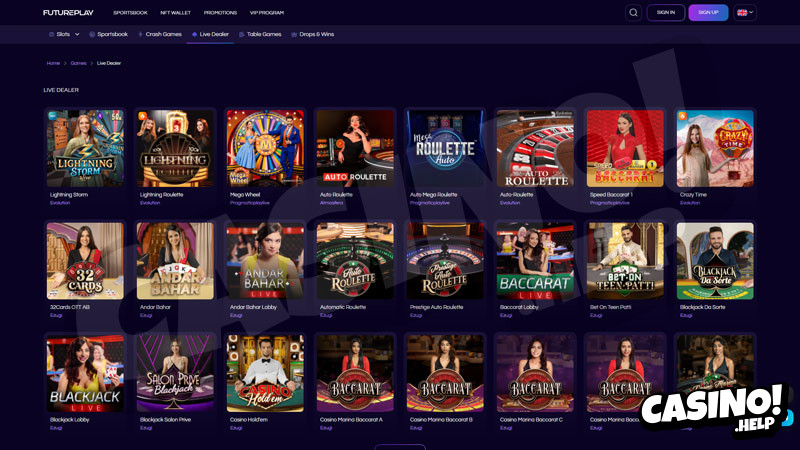The width and height of the screenshot is (800, 450).
Task: Click the Casino Hold'em title text
Action: point(248,419)
